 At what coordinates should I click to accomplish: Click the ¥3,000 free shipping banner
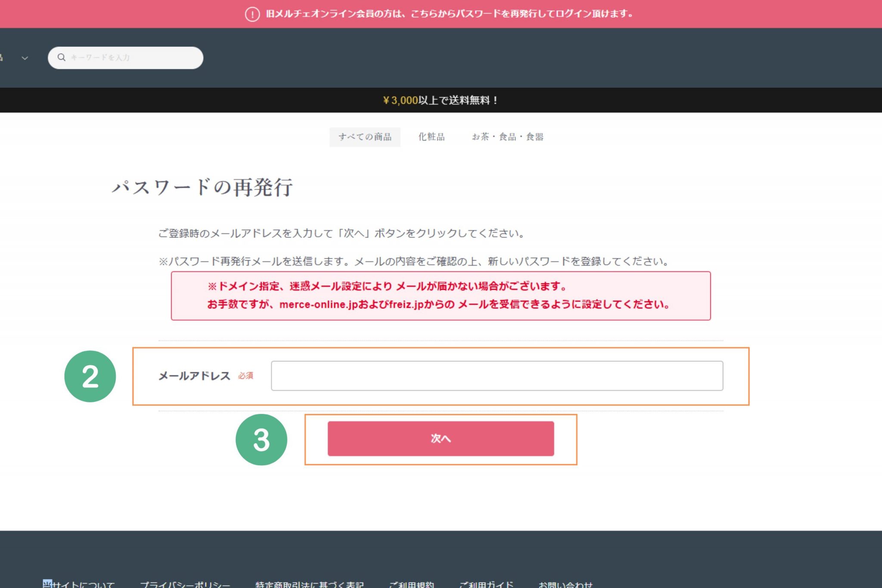[440, 100]
